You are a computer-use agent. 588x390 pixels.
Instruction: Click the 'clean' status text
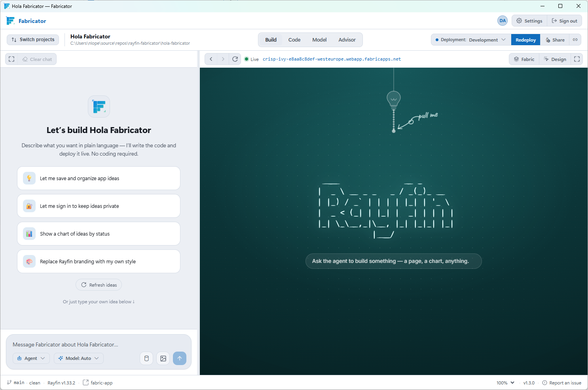35,383
